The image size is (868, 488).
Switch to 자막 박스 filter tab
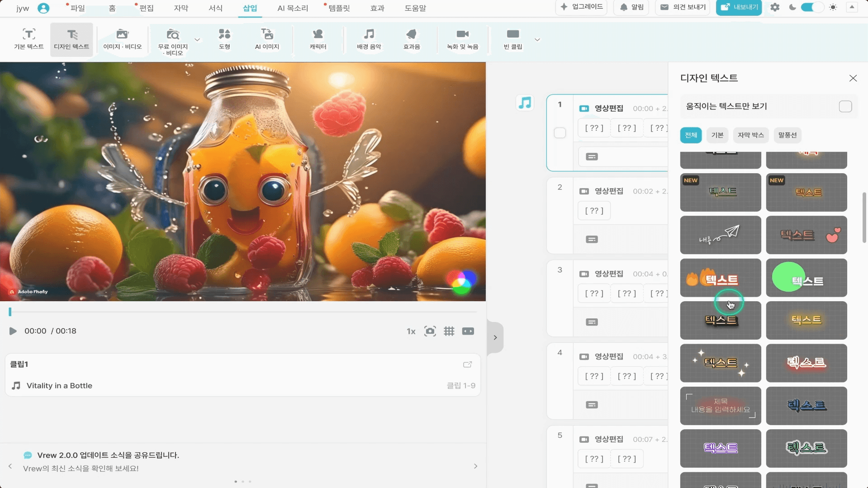click(750, 135)
